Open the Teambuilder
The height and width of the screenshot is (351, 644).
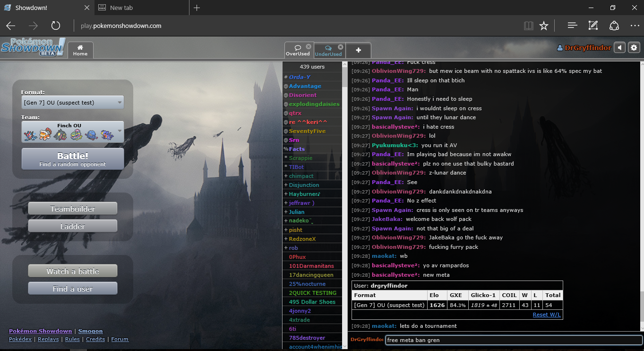(73, 209)
